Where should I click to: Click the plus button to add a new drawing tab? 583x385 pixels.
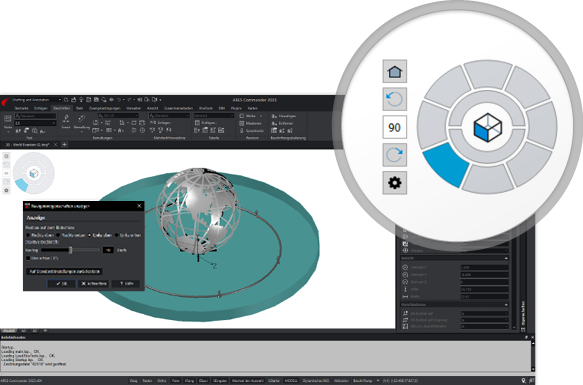[x=64, y=144]
